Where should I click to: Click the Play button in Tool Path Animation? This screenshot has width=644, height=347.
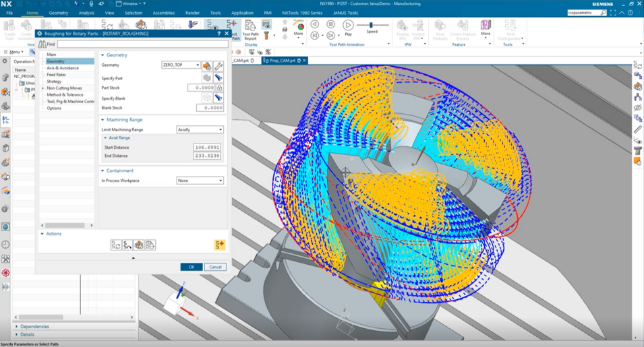(348, 25)
